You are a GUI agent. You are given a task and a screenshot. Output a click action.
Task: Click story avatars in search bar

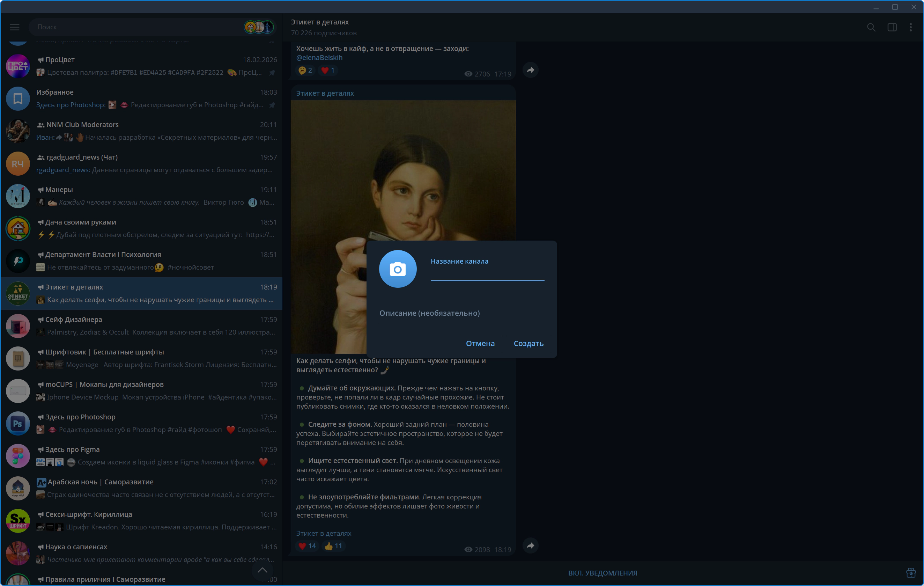click(x=259, y=27)
